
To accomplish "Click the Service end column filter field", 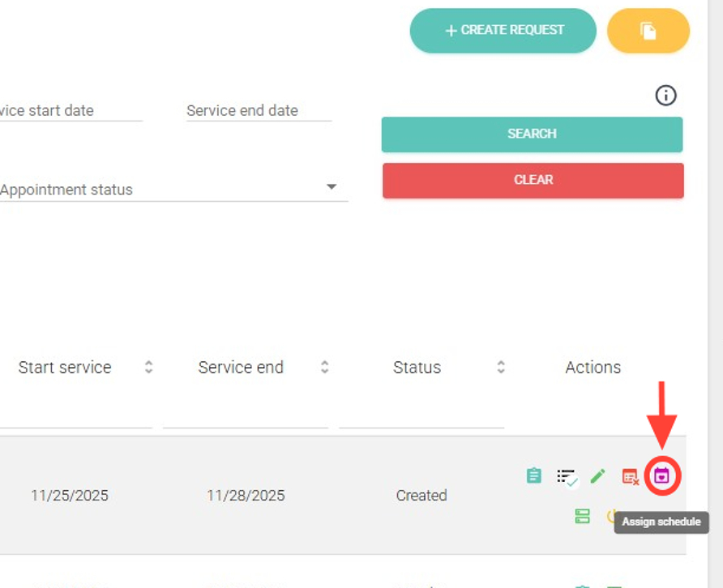I will [245, 415].
